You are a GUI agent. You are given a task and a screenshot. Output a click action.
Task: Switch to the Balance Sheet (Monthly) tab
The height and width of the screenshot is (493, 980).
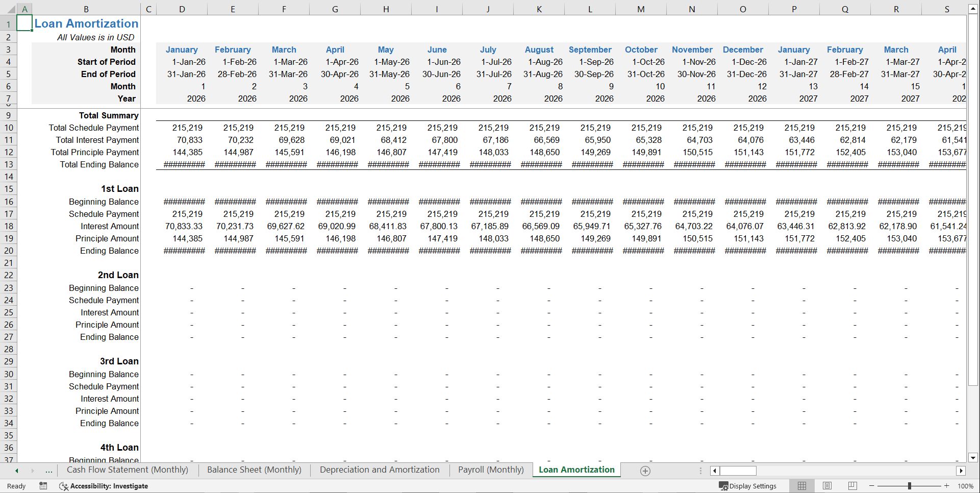(254, 470)
